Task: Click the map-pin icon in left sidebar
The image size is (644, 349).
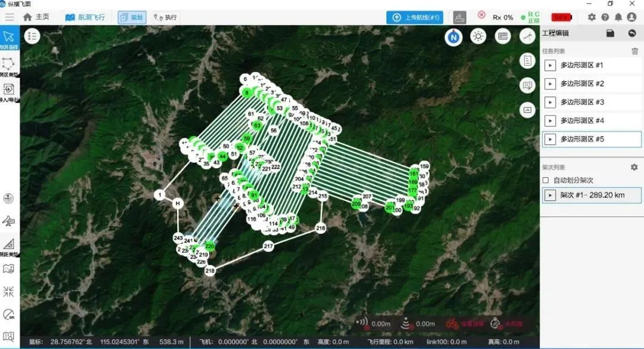Action: click(x=8, y=269)
